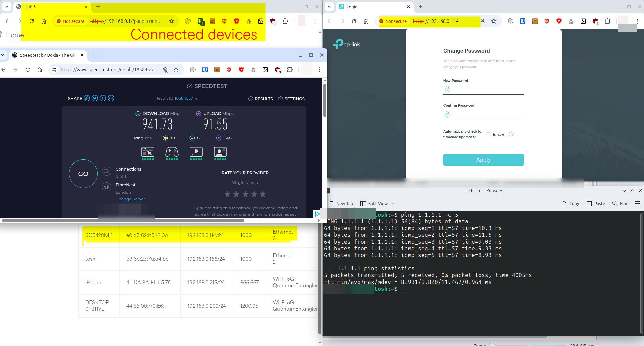Click the camel notebook extension in the Login window

(x=535, y=21)
